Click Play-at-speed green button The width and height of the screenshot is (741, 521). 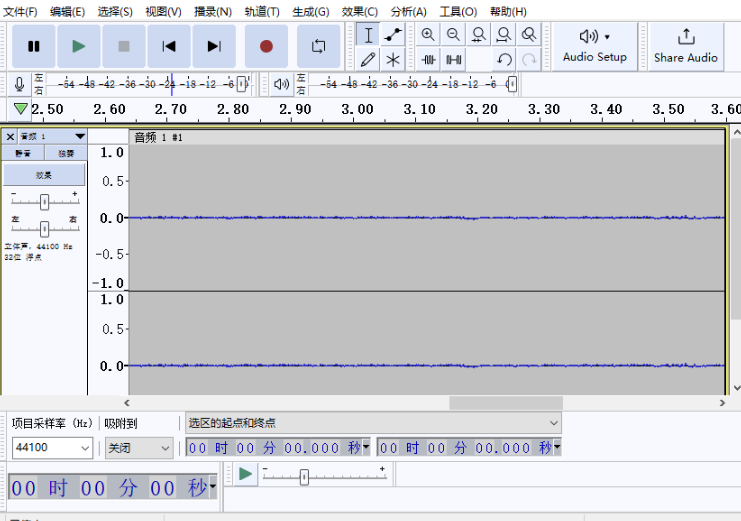(245, 474)
